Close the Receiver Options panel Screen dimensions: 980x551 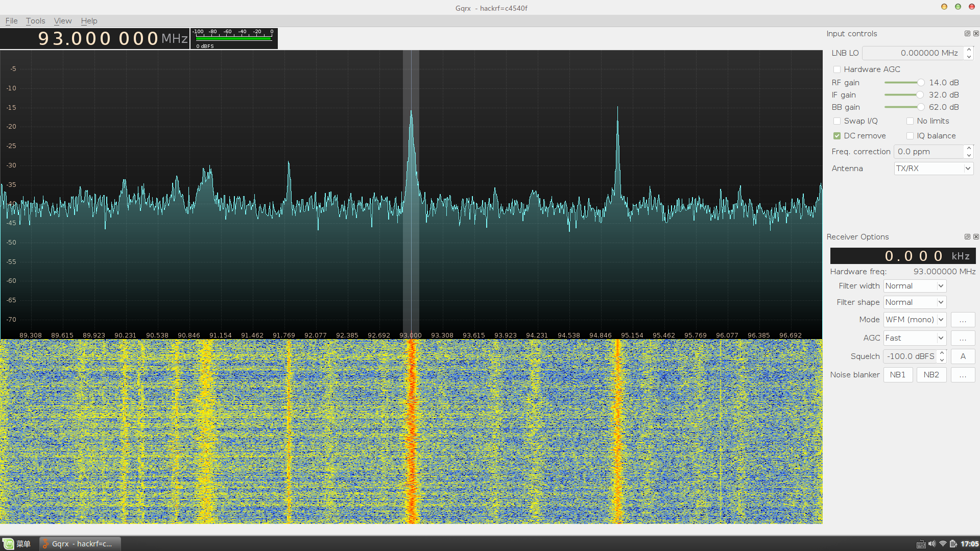(976, 237)
